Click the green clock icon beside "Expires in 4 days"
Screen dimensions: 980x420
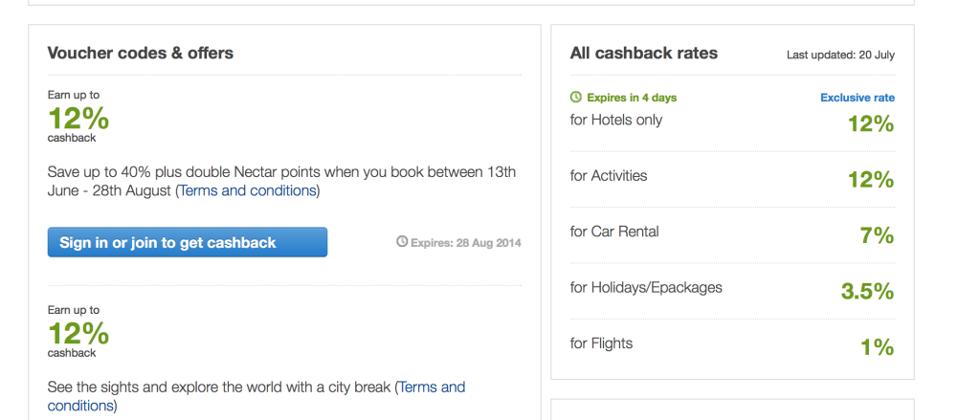tap(575, 98)
